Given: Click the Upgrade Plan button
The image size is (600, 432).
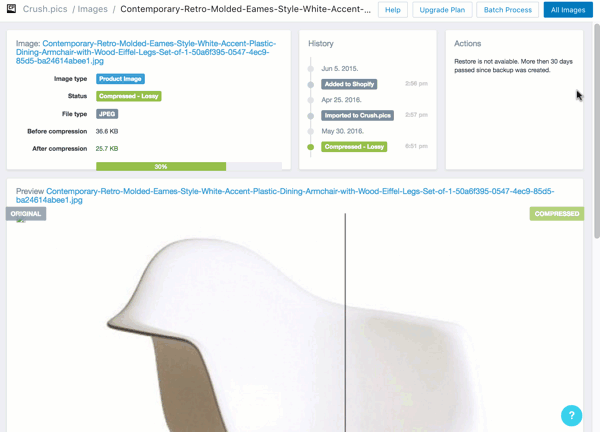Looking at the screenshot, I should click(x=442, y=10).
